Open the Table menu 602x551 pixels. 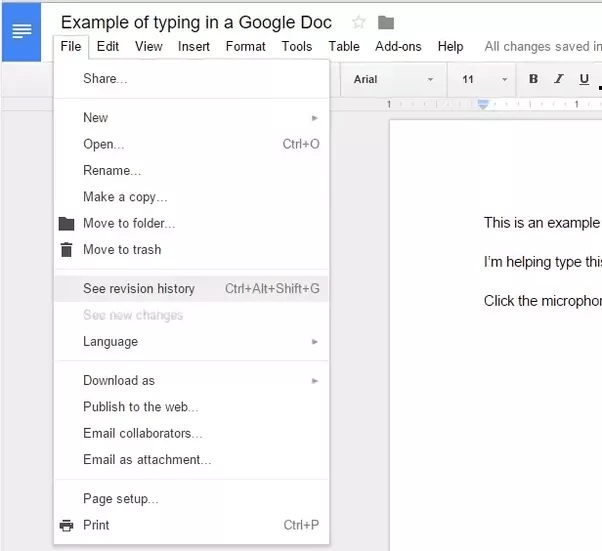344,46
